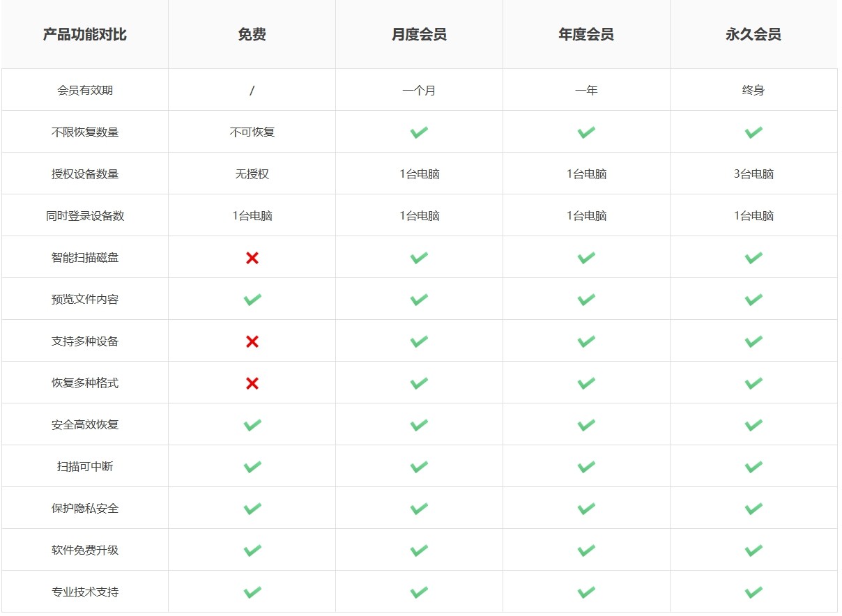This screenshot has height=616, width=842.
Task: Select the 年度会员 column header
Action: 586,35
